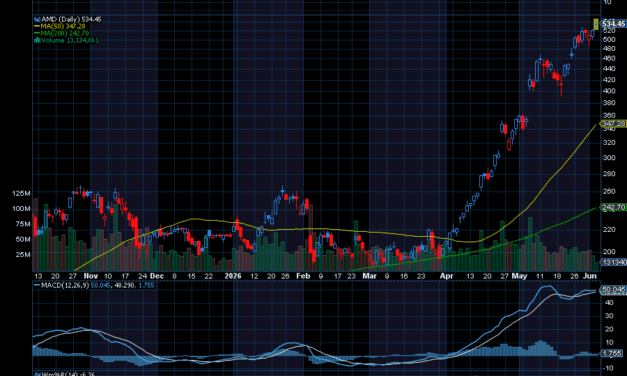Image resolution: width=627 pixels, height=376 pixels.
Task: Click the 242.70 moving-average tag on the price axis
Action: point(613,207)
